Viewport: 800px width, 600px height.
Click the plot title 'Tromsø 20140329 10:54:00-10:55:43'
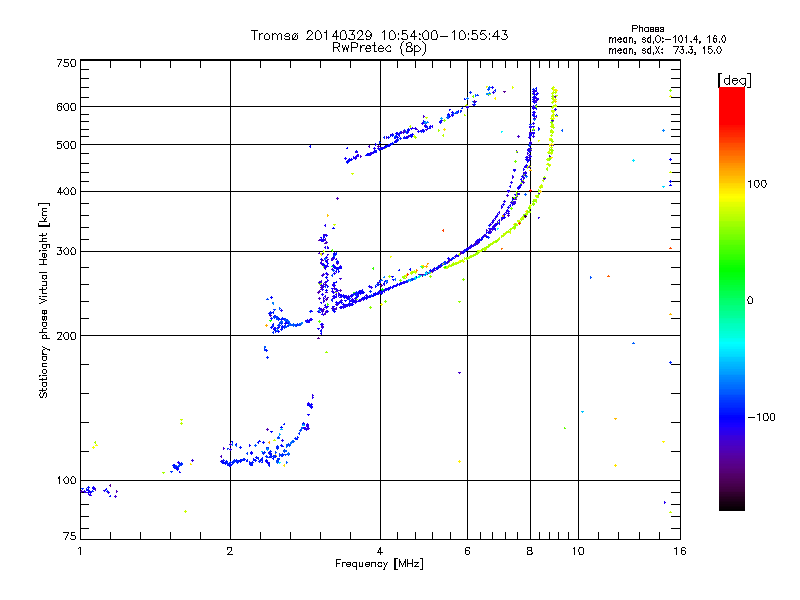379,35
